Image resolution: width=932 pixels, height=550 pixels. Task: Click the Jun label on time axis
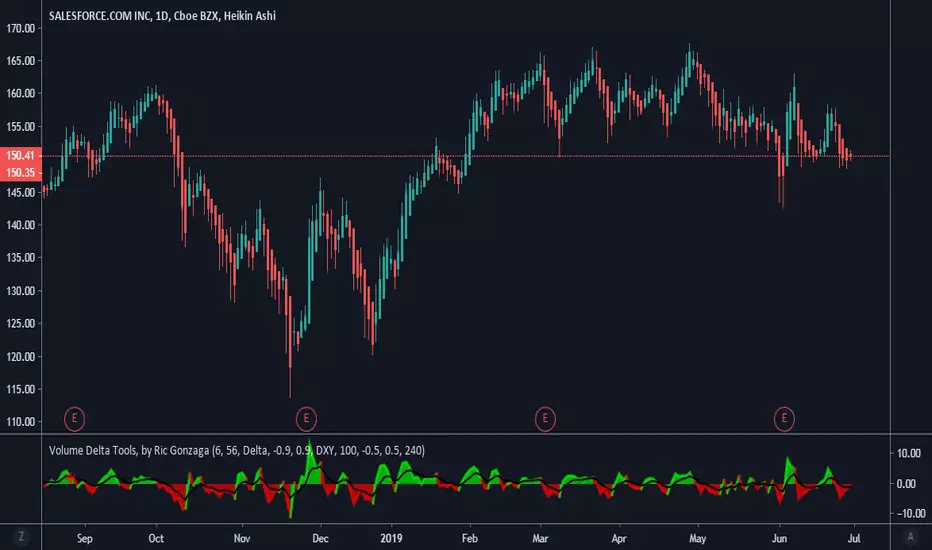coord(779,538)
